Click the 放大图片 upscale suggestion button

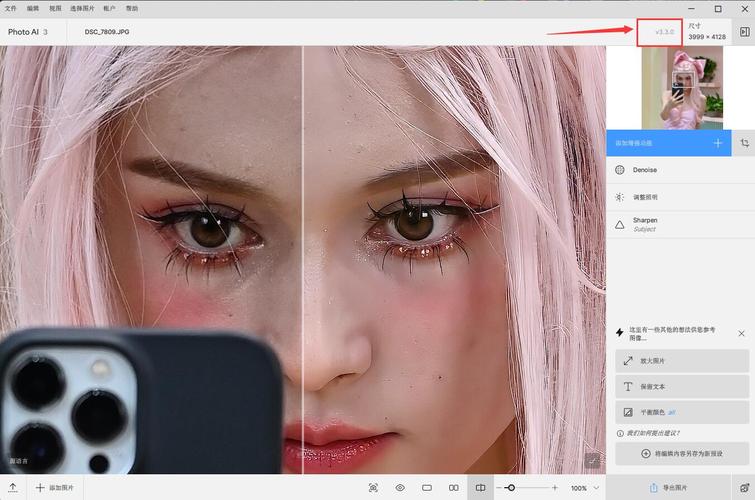tap(682, 361)
